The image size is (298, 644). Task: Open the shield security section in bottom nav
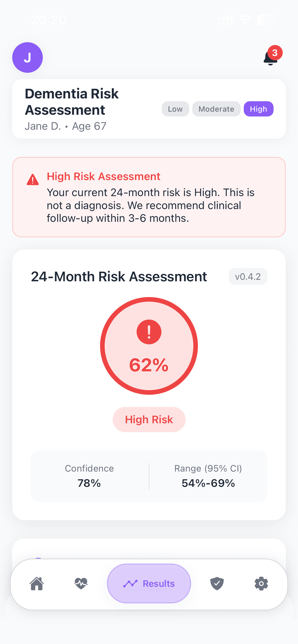(x=217, y=584)
